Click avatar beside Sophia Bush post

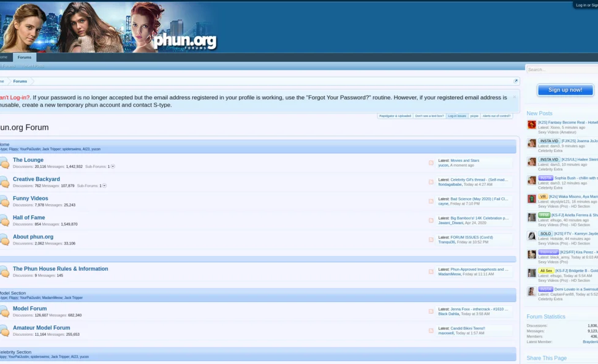[532, 180]
